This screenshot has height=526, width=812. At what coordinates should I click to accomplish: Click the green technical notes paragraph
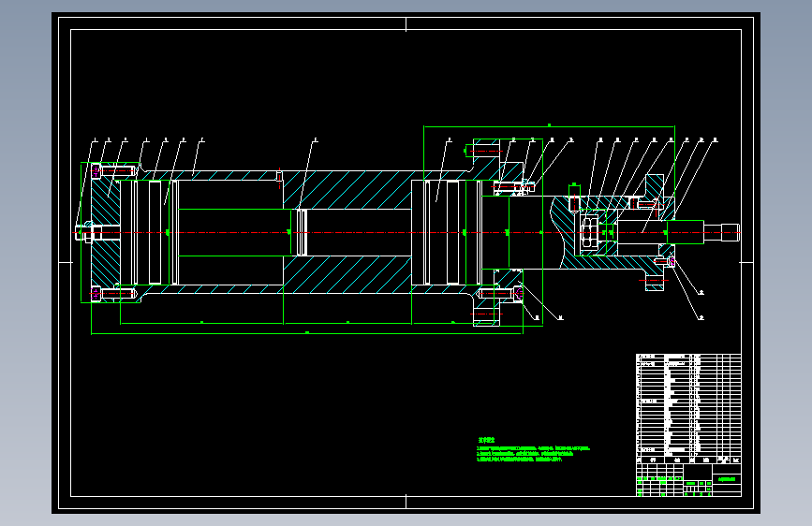coord(533,454)
